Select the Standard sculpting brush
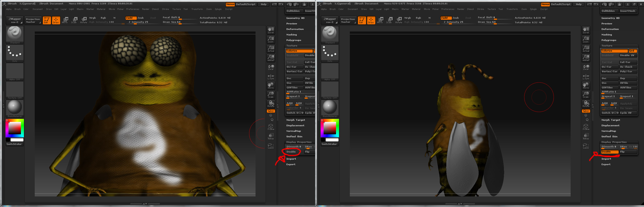The width and height of the screenshot is (644, 207). 14,34
